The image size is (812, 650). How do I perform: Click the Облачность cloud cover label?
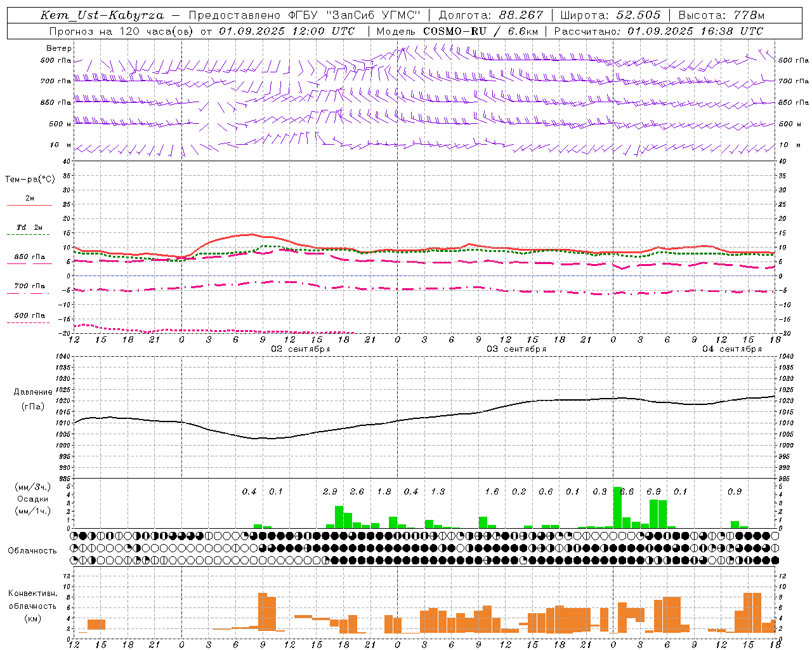click(32, 550)
